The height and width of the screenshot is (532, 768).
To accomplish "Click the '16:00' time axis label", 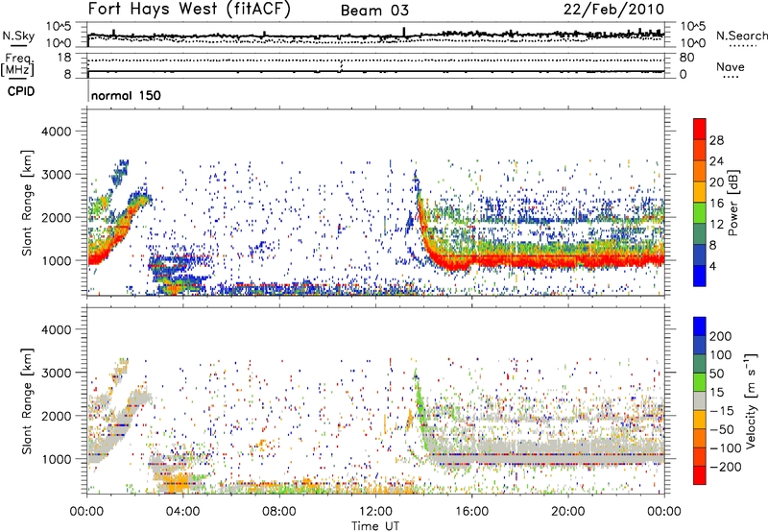I will pos(471,512).
